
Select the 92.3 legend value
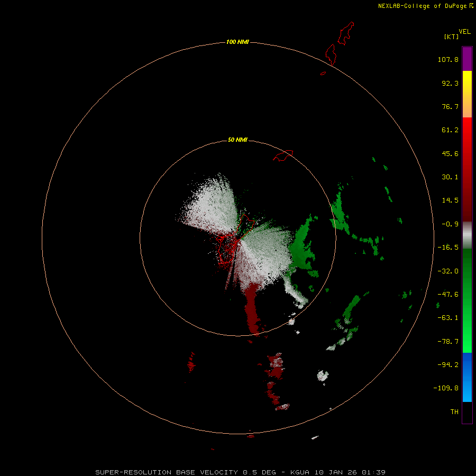coord(450,83)
